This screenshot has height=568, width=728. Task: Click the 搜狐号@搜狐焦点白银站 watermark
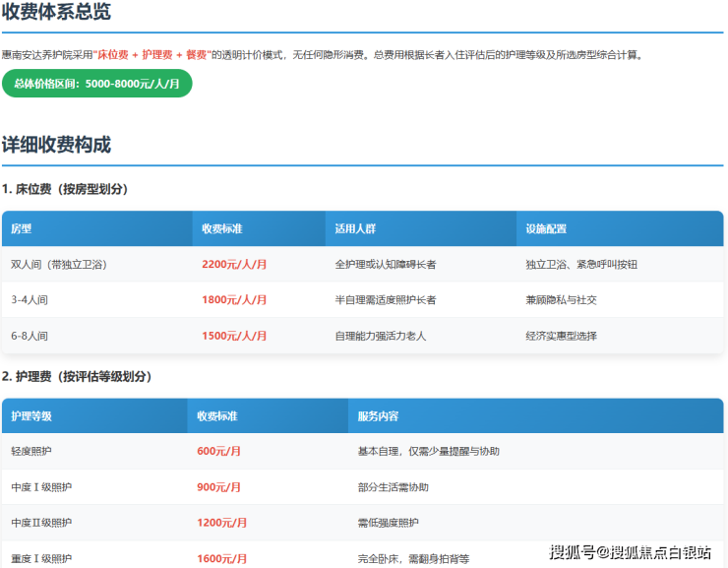pos(630,552)
